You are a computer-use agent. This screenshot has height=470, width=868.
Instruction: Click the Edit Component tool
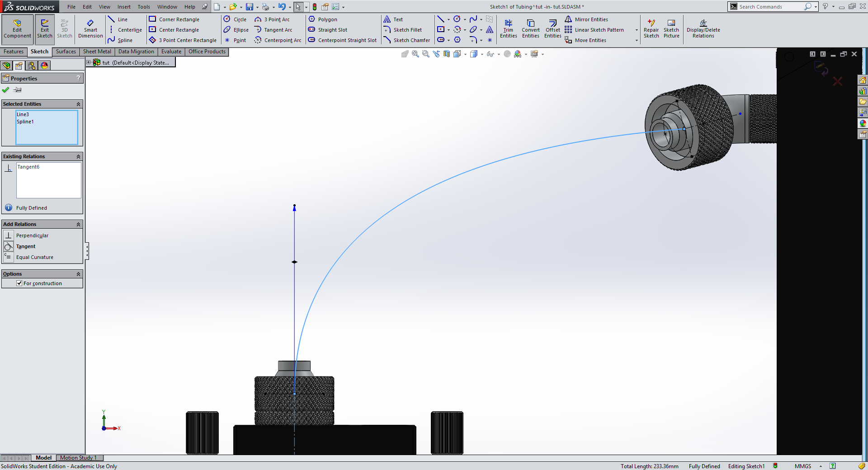17,29
